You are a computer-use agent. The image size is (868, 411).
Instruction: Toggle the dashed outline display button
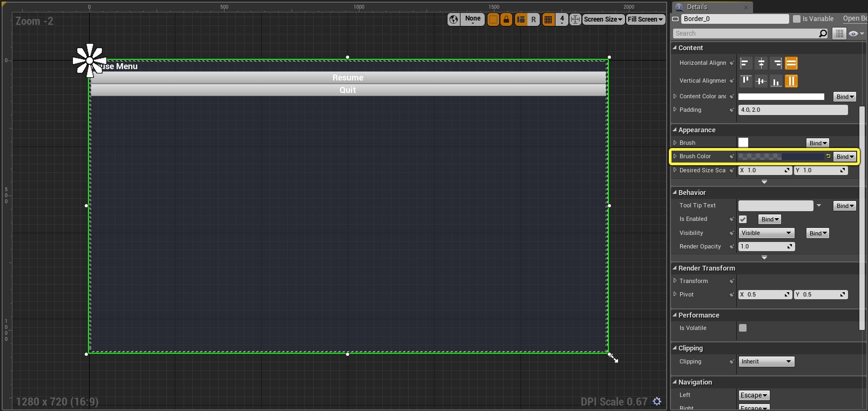coord(493,19)
